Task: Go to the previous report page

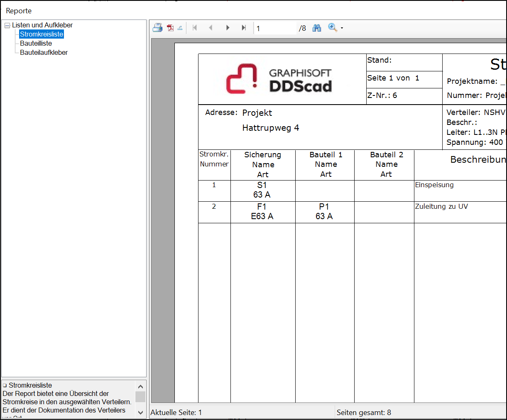Action: tap(211, 28)
